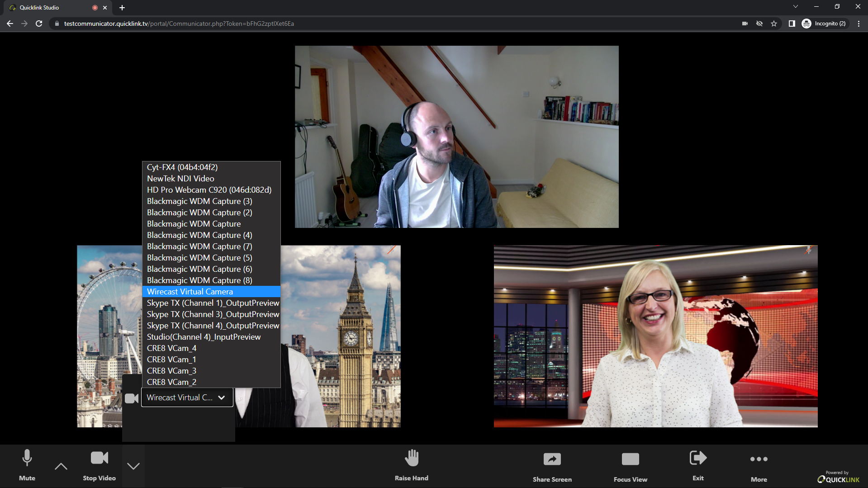Toggle the browser side panel

pyautogui.click(x=792, y=24)
